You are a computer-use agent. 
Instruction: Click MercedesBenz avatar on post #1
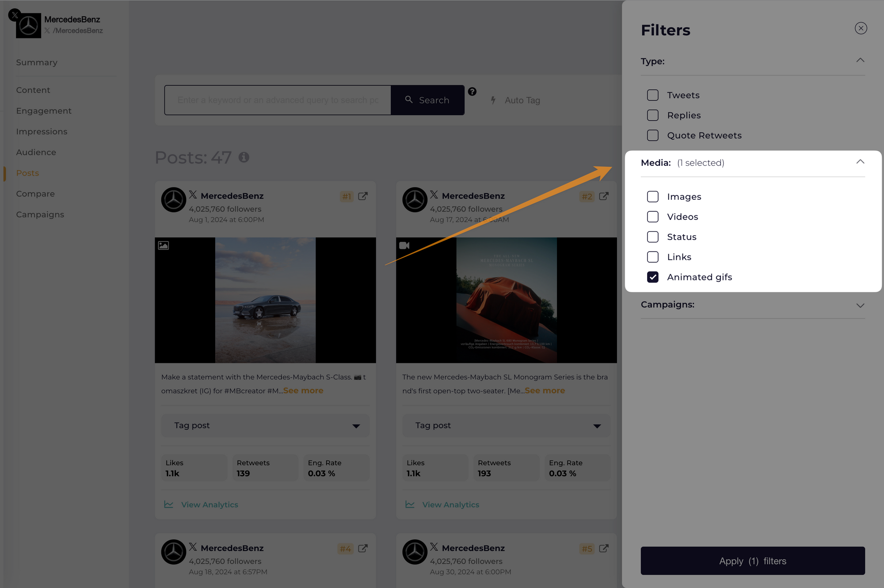[174, 200]
